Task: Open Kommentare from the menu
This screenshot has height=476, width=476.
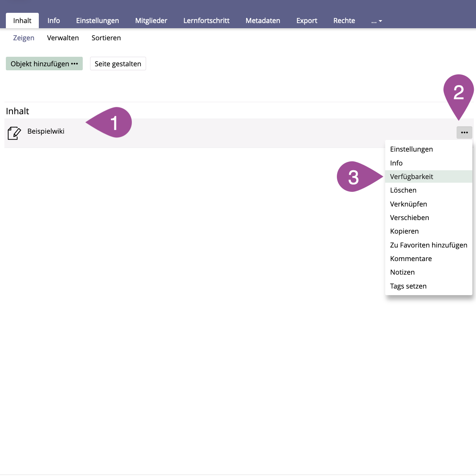Action: point(411,259)
